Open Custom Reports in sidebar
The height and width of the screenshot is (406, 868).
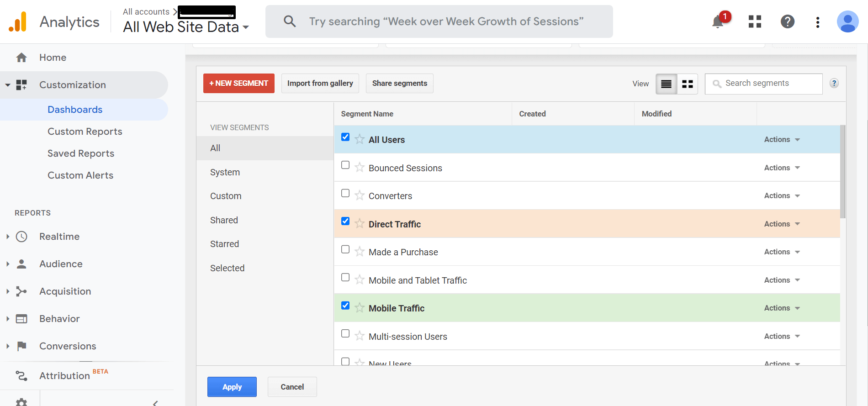85,132
